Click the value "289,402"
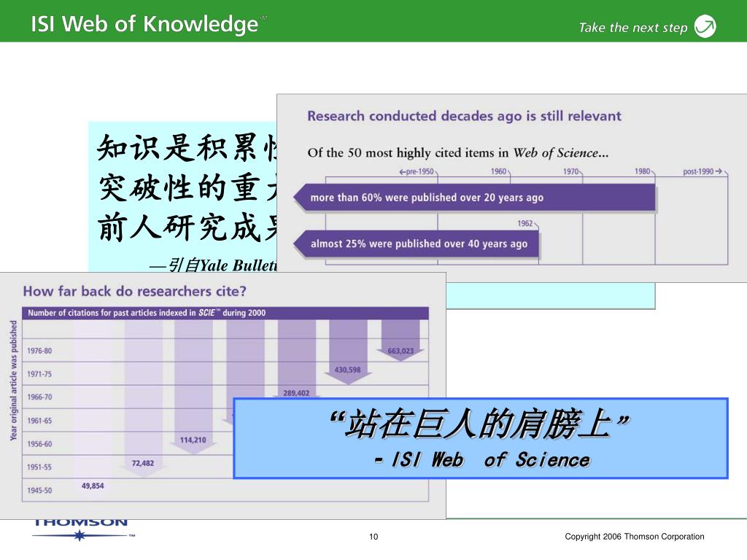The width and height of the screenshot is (747, 560). pyautogui.click(x=296, y=393)
